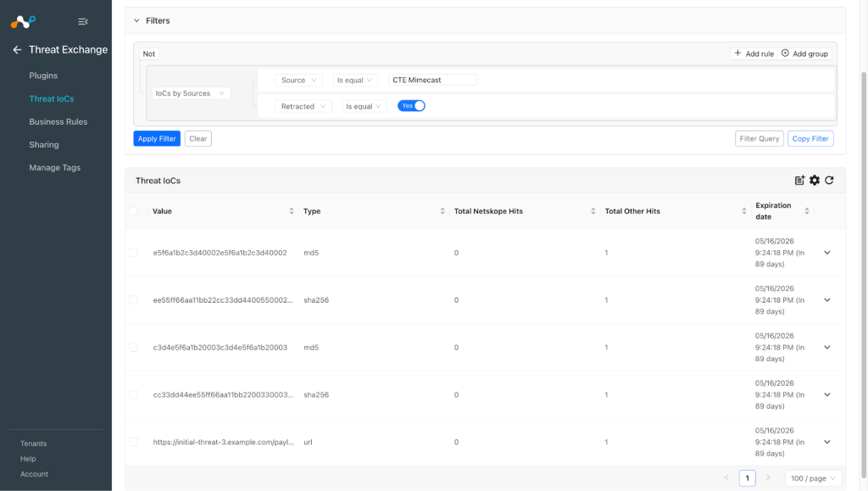Open Source rule Is equal operator dropdown
The height and width of the screenshot is (491, 868).
pos(355,81)
